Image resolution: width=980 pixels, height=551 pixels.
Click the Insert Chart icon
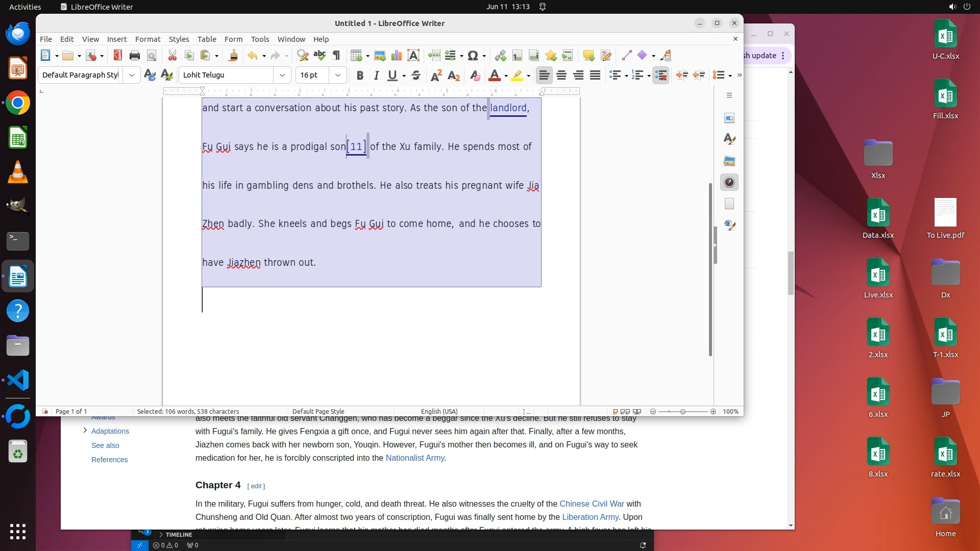click(x=396, y=56)
